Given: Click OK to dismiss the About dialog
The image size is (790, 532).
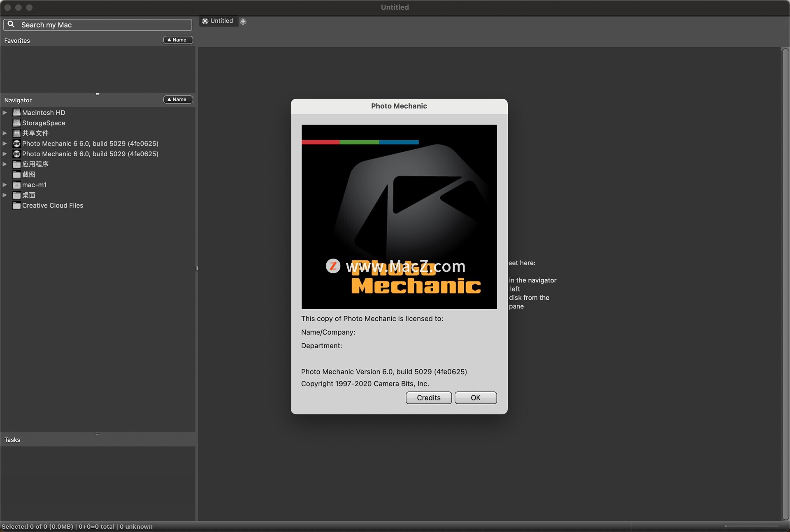Looking at the screenshot, I should 476,398.
